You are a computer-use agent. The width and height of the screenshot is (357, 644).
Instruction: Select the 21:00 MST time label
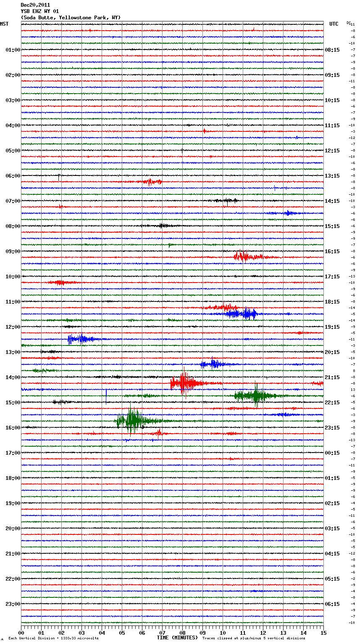[13, 554]
